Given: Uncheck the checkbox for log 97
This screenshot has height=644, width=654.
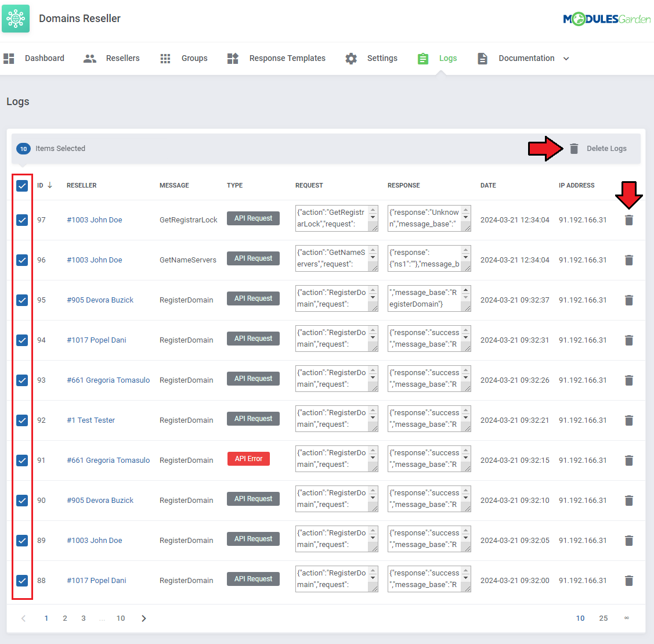Looking at the screenshot, I should coord(22,220).
